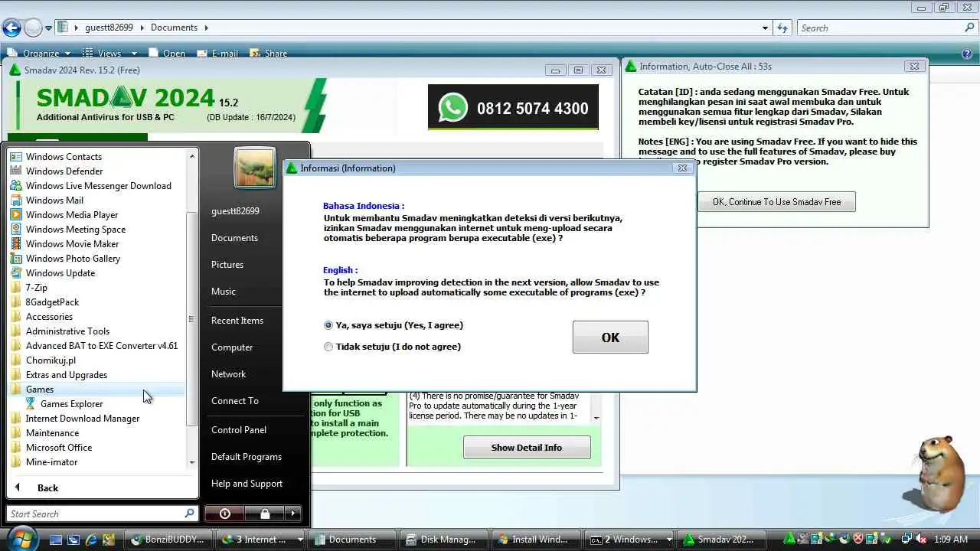Expand the Administrative Tools folder
The width and height of the screenshot is (980, 551).
point(96,331)
